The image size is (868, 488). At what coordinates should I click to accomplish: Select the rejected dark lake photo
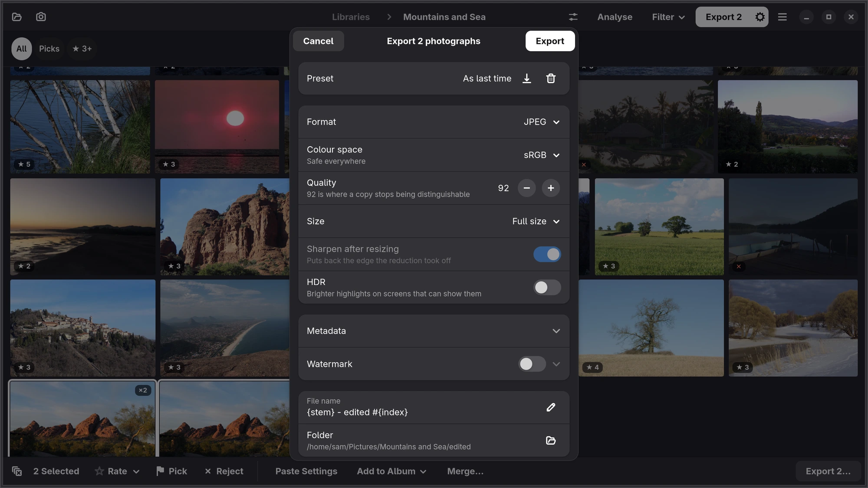(x=793, y=226)
